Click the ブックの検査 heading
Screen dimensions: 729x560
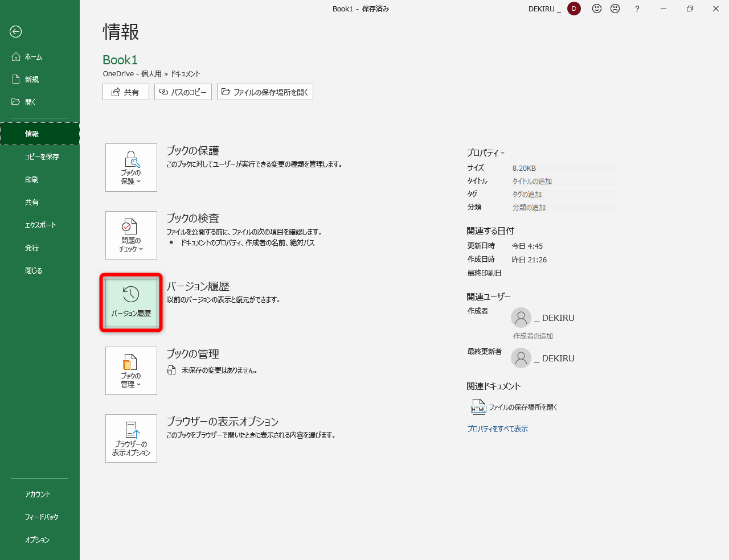193,219
